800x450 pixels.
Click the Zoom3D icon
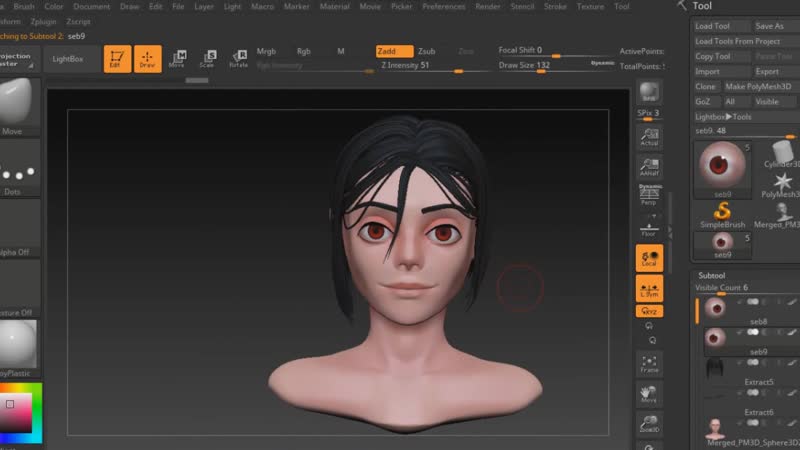[x=649, y=424]
